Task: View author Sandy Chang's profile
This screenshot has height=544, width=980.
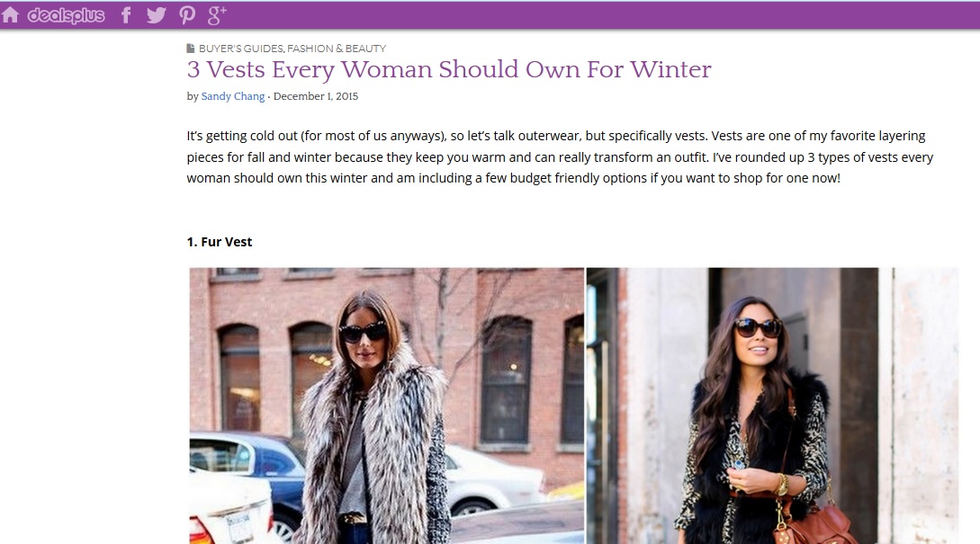Action: click(232, 96)
